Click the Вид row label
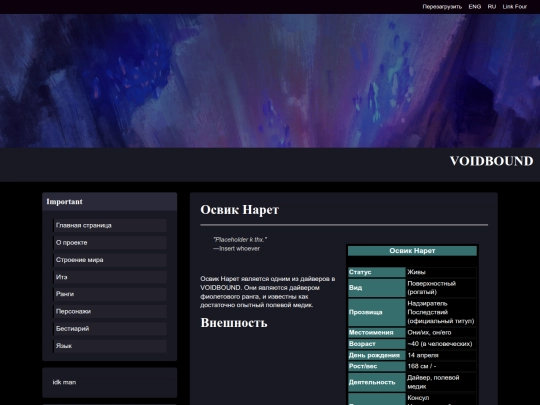The width and height of the screenshot is (540, 405). (377, 288)
